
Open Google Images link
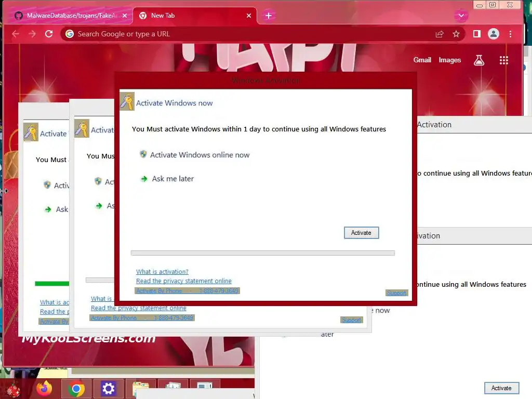[x=449, y=60]
